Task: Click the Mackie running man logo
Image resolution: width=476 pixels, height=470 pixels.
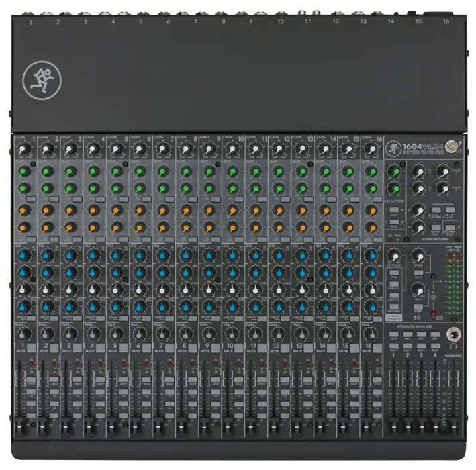Action: tap(38, 80)
